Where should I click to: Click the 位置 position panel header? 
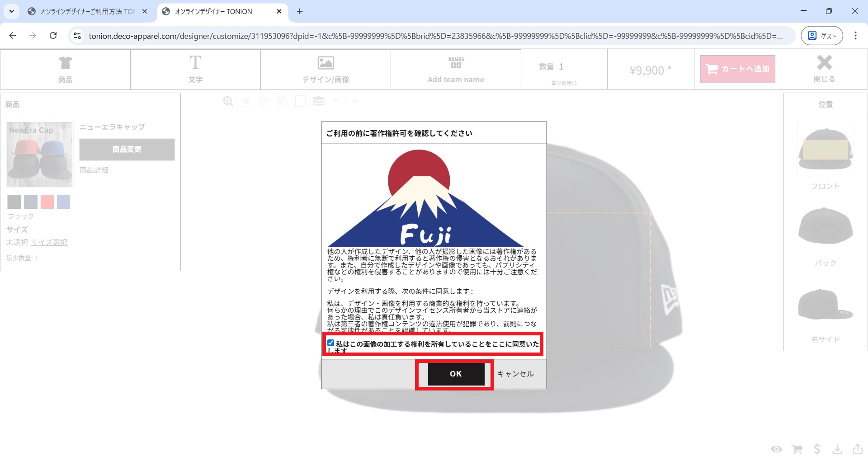[x=826, y=104]
